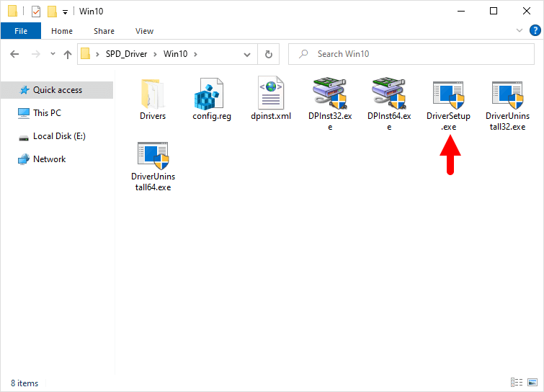Viewport: 544px width, 392px height.
Task: Select the DPInst32.exe installer icon
Action: tap(329, 93)
